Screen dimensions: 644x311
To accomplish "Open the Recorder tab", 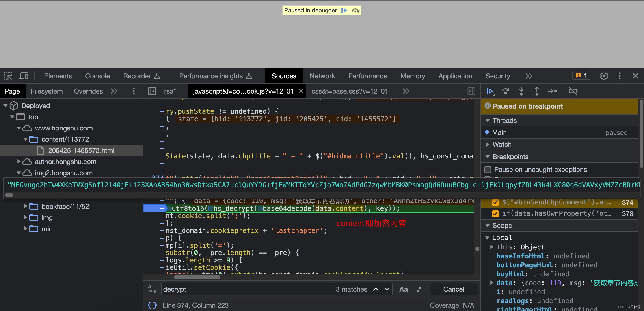I will tap(142, 76).
